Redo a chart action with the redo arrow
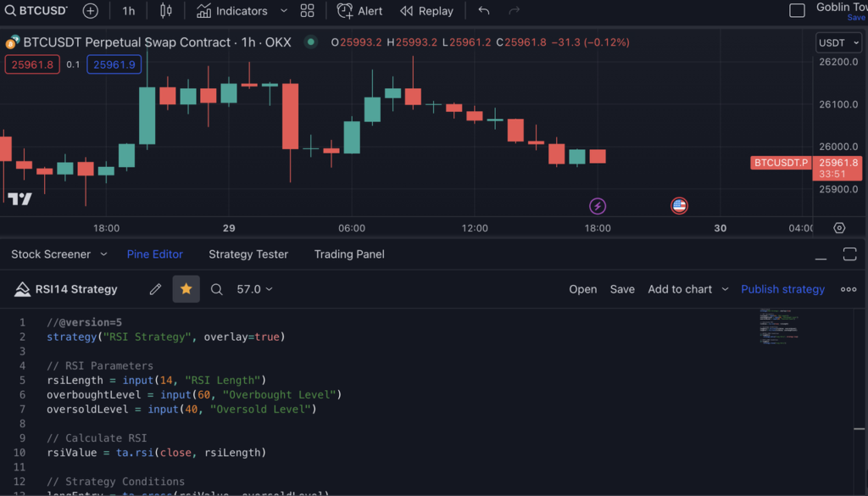 pos(514,11)
